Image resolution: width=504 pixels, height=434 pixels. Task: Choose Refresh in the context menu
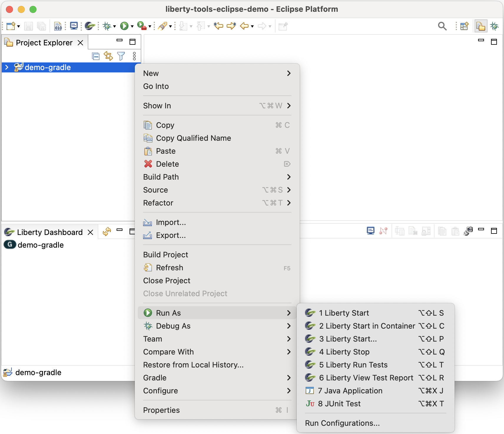tap(217, 268)
